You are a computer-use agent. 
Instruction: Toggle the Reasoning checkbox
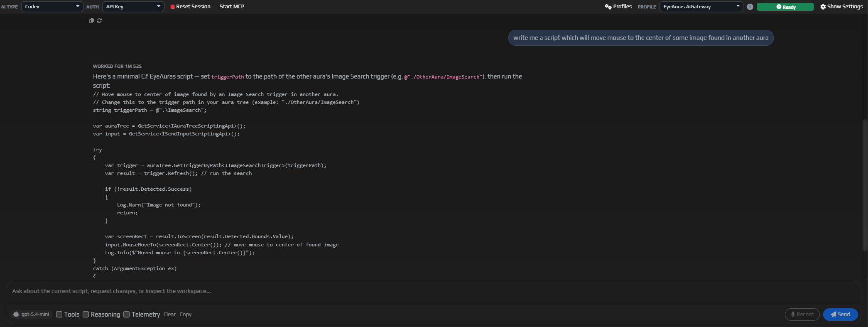point(86,315)
